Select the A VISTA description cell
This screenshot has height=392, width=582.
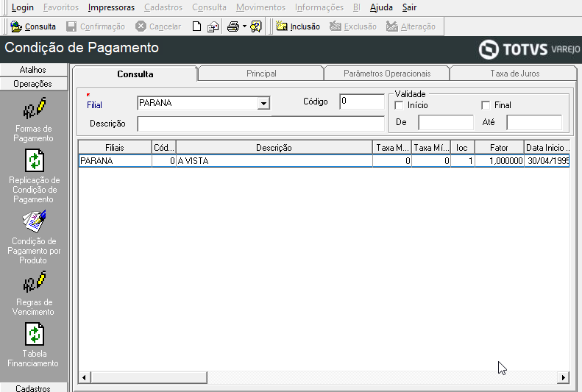coord(274,161)
